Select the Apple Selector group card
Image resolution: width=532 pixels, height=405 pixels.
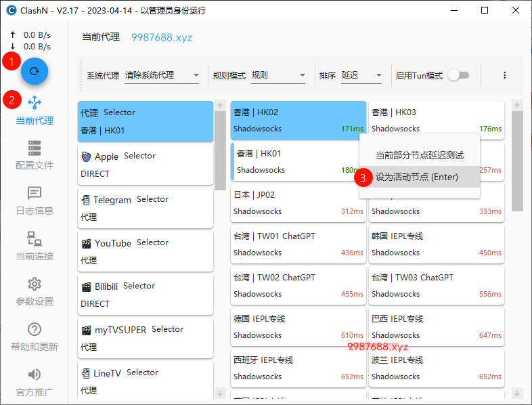tap(146, 165)
